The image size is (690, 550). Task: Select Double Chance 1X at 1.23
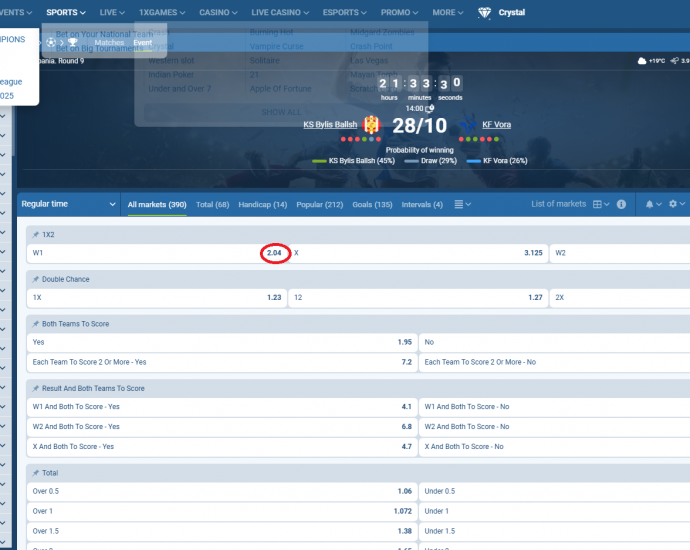(x=157, y=297)
